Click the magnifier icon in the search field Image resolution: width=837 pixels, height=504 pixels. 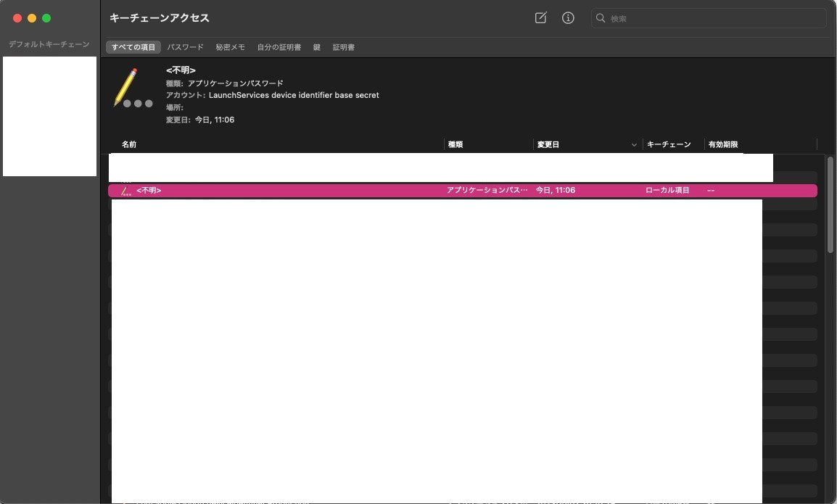coord(601,18)
